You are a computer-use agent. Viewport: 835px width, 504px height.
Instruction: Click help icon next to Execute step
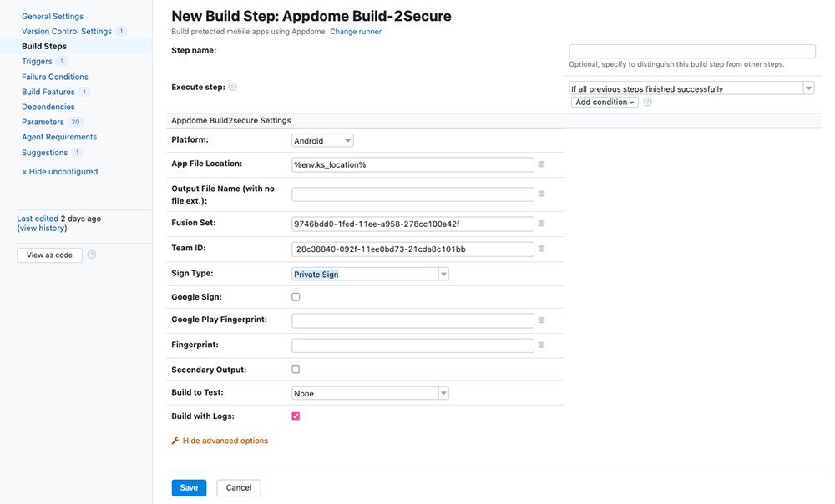pos(232,87)
